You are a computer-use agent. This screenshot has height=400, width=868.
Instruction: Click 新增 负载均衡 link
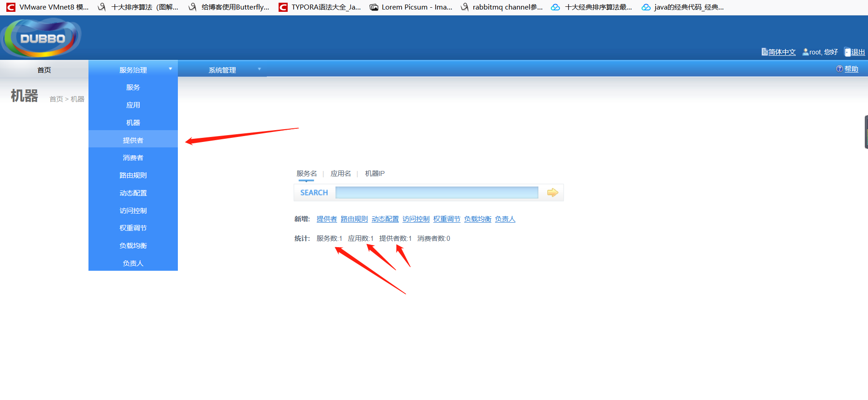pyautogui.click(x=478, y=219)
